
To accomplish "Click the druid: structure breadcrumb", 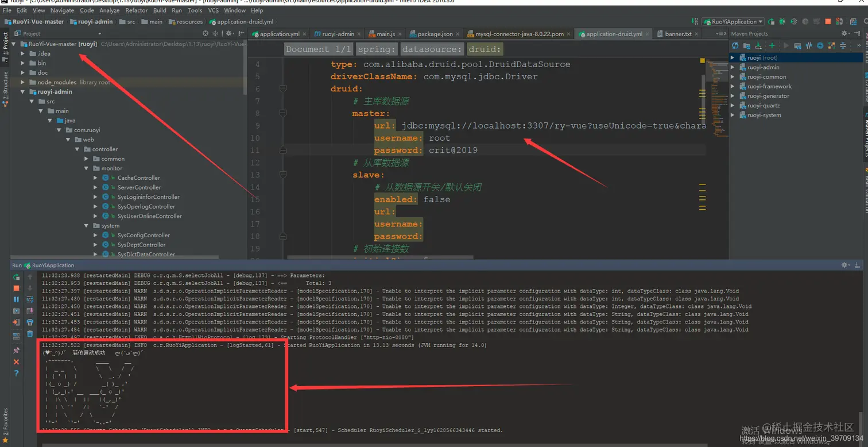I will [x=485, y=49].
